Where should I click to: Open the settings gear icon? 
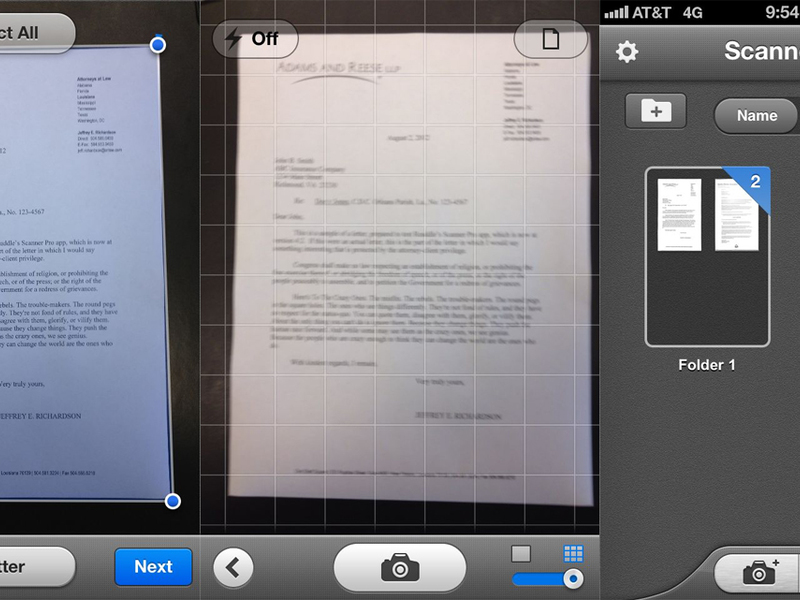(x=627, y=52)
